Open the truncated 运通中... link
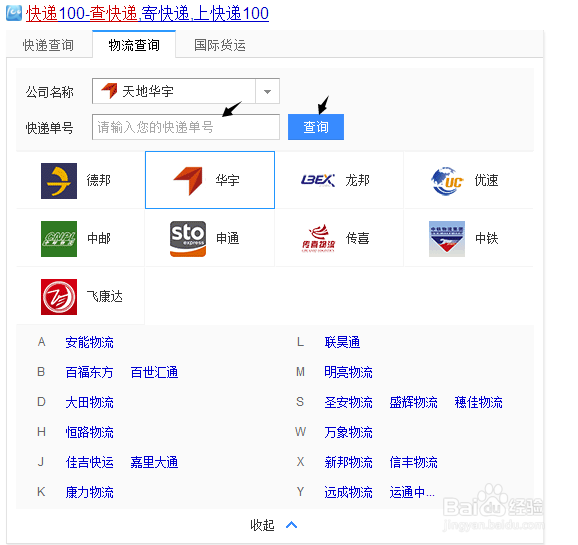Image resolution: width=578 pixels, height=545 pixels. pos(412,492)
